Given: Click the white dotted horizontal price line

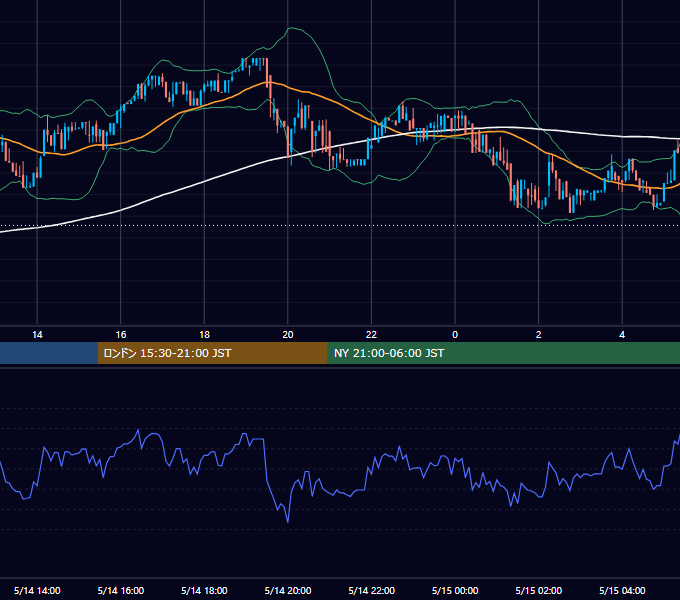Looking at the screenshot, I should point(340,225).
